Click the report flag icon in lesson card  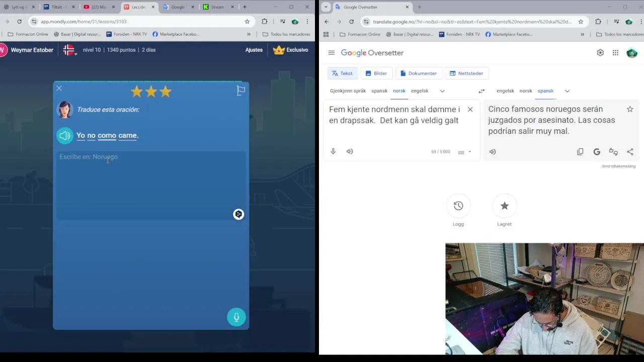pyautogui.click(x=241, y=90)
